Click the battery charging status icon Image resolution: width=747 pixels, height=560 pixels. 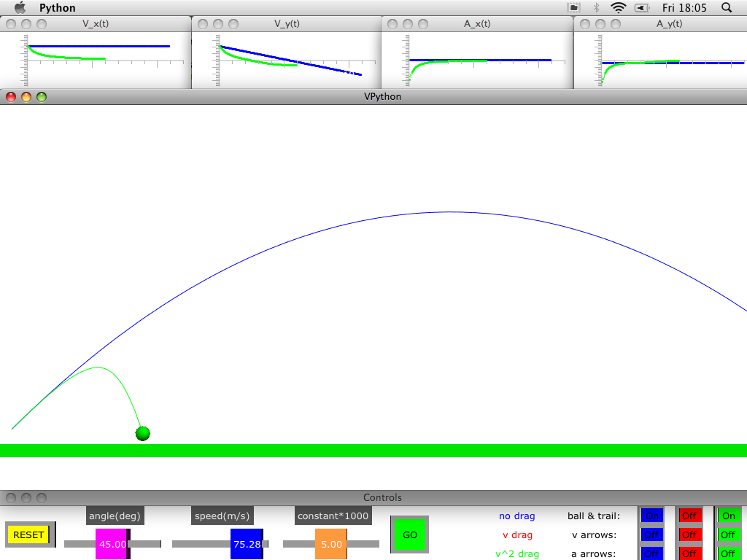pos(642,8)
